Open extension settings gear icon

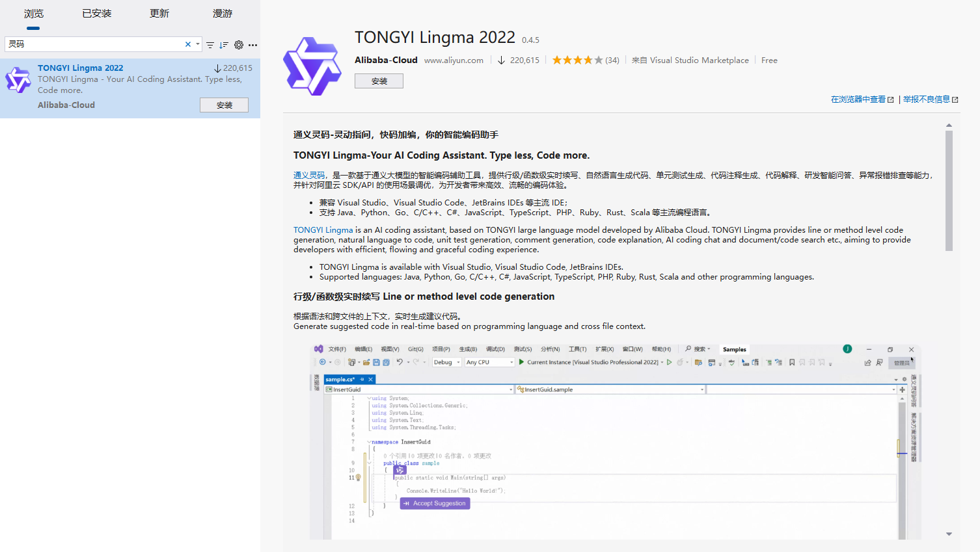239,45
